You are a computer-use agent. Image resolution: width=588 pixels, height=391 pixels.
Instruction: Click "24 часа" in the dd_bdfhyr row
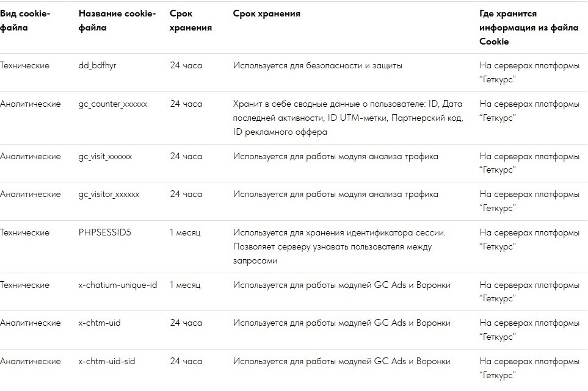186,65
